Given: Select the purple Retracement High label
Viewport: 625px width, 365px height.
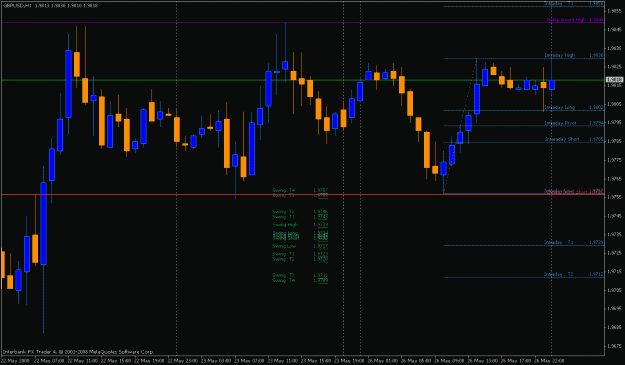Looking at the screenshot, I should click(566, 20).
